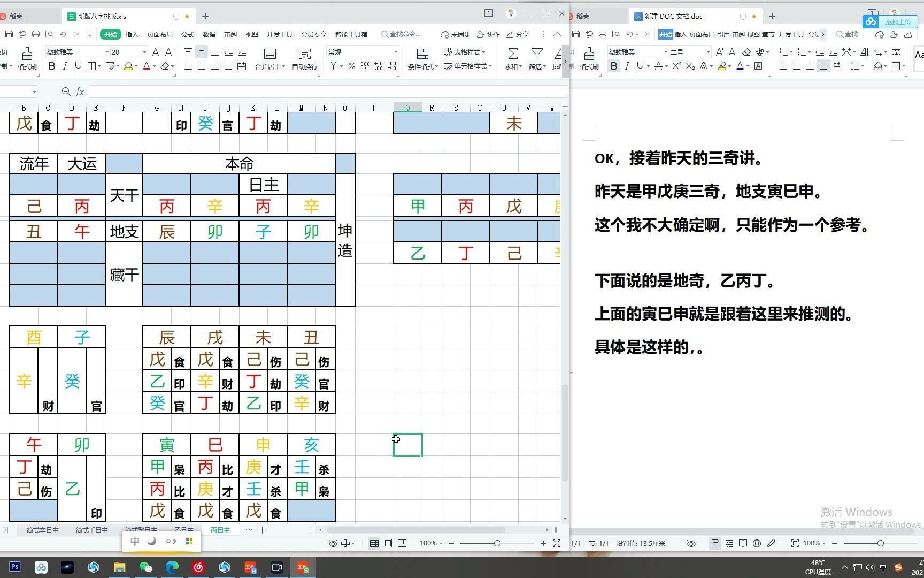Increase font size in spreadsheet
The image size is (924, 578).
click(156, 52)
